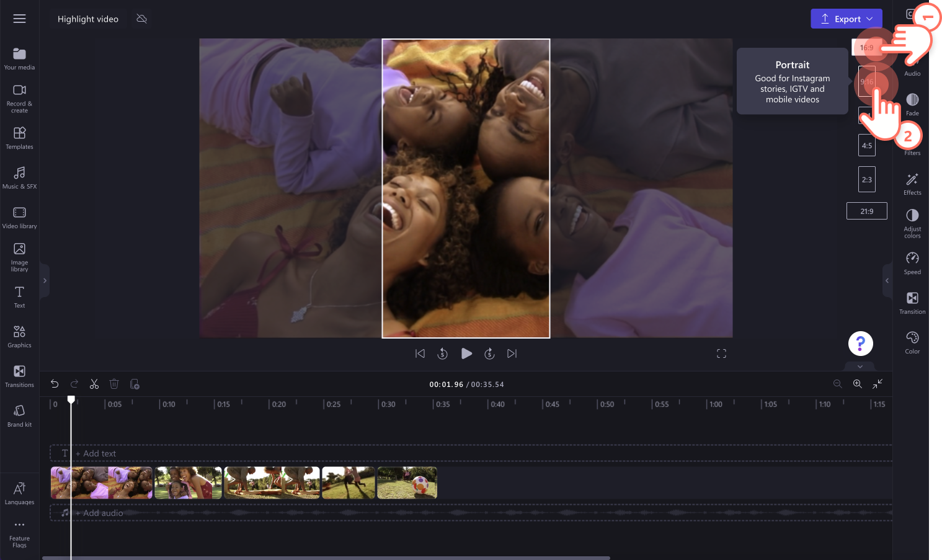The width and height of the screenshot is (942, 560).
Task: Split clip with scissors tool
Action: pyautogui.click(x=94, y=384)
